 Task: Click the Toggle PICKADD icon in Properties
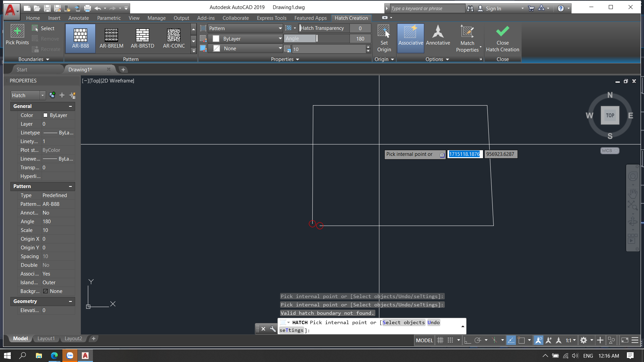(x=52, y=95)
